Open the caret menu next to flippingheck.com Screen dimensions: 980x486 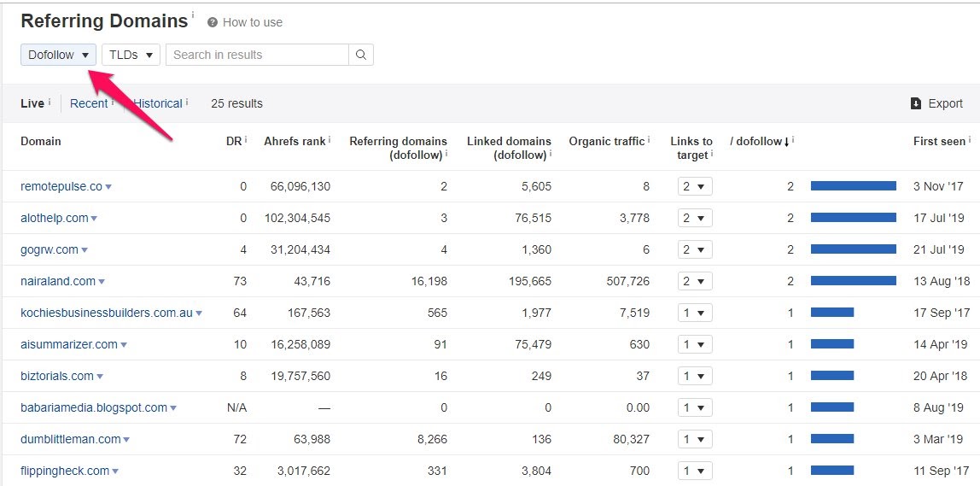coord(115,471)
